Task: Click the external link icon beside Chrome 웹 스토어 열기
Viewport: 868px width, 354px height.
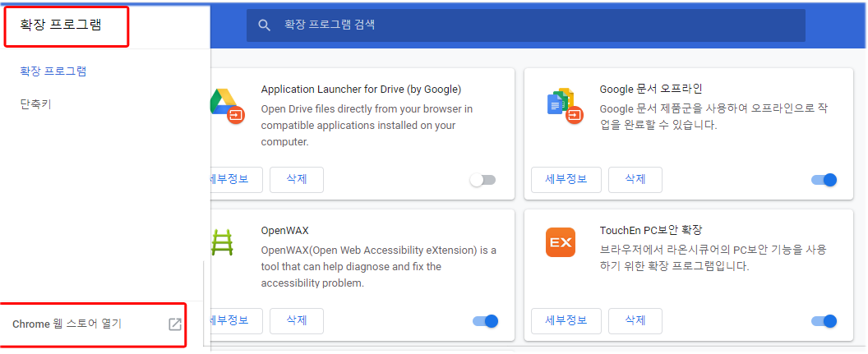Action: click(175, 324)
